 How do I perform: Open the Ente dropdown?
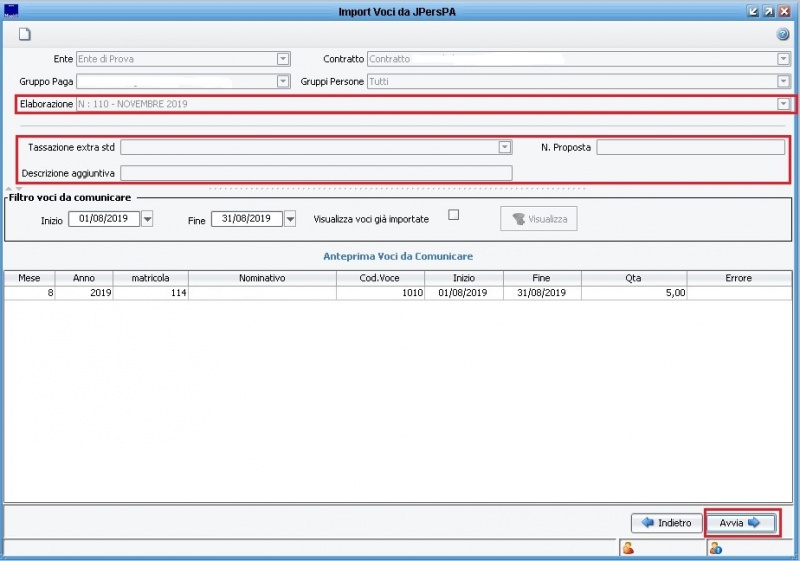point(283,59)
